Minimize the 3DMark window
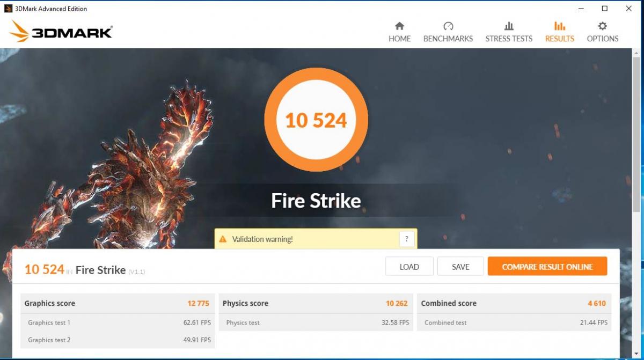644x360 pixels. click(581, 9)
